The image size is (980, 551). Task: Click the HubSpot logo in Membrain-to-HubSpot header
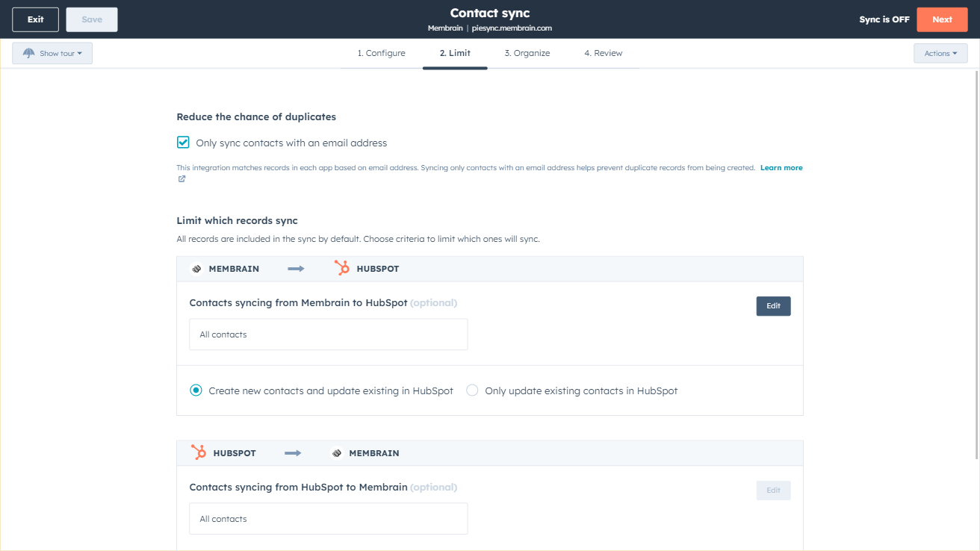coord(342,269)
